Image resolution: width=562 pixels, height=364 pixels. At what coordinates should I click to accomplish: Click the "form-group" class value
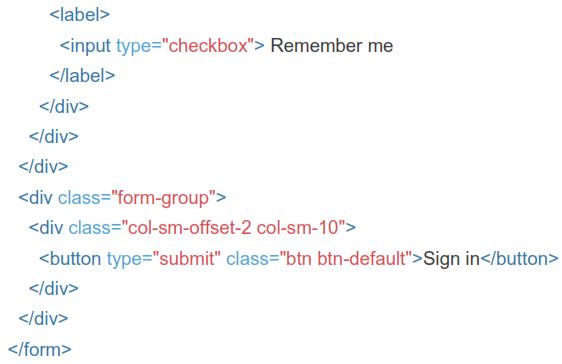(163, 198)
